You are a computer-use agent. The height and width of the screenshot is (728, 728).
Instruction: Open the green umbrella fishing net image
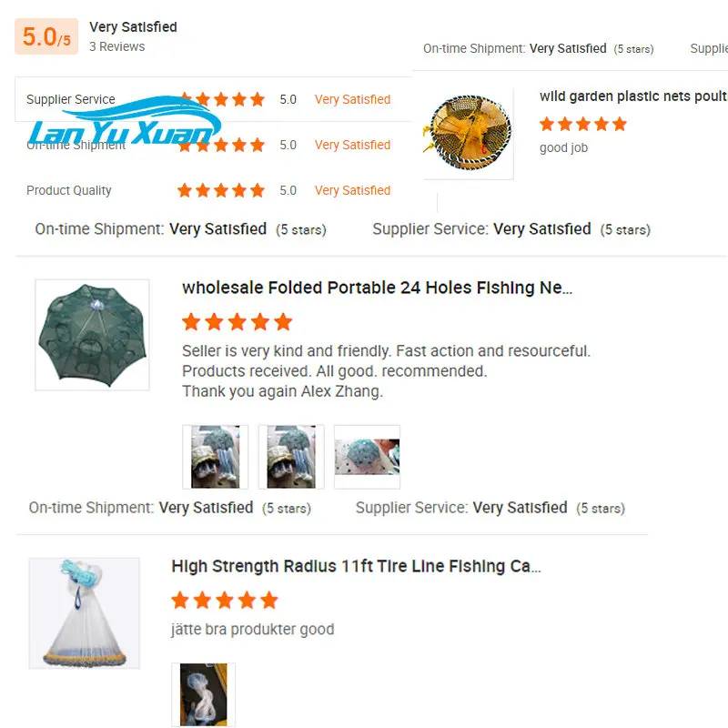click(x=93, y=335)
